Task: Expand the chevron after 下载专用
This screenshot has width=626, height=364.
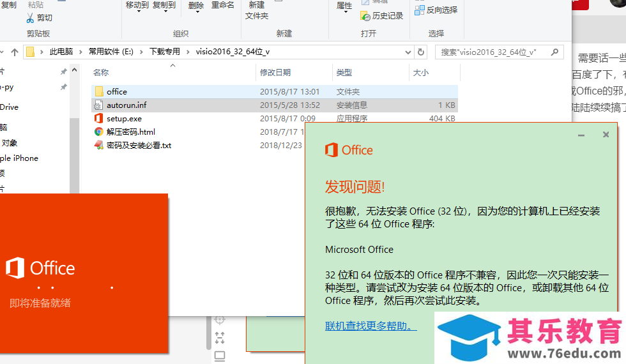Action: (188, 52)
